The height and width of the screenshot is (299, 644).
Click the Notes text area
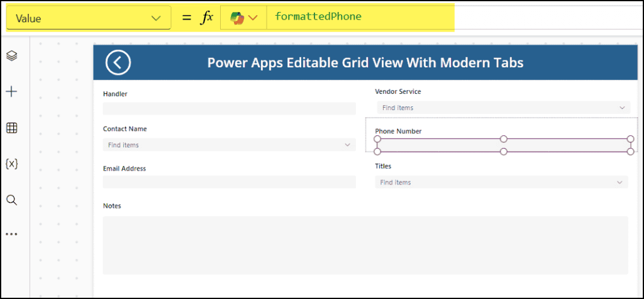[365, 245]
